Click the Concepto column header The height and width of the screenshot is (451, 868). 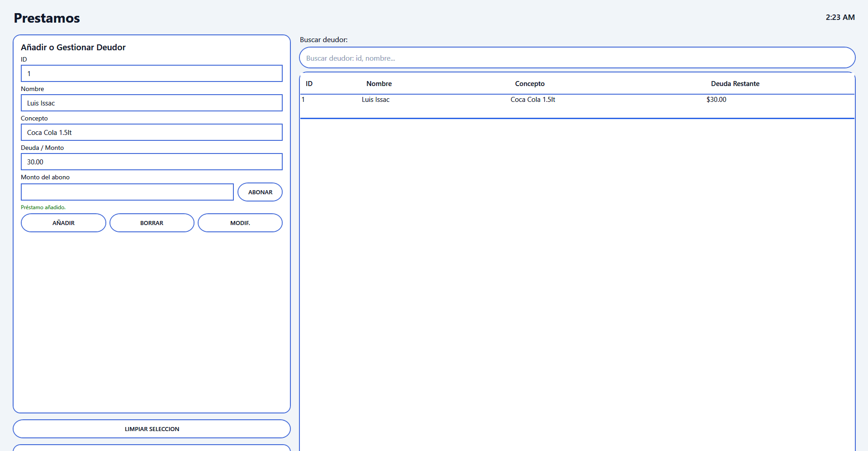point(530,84)
